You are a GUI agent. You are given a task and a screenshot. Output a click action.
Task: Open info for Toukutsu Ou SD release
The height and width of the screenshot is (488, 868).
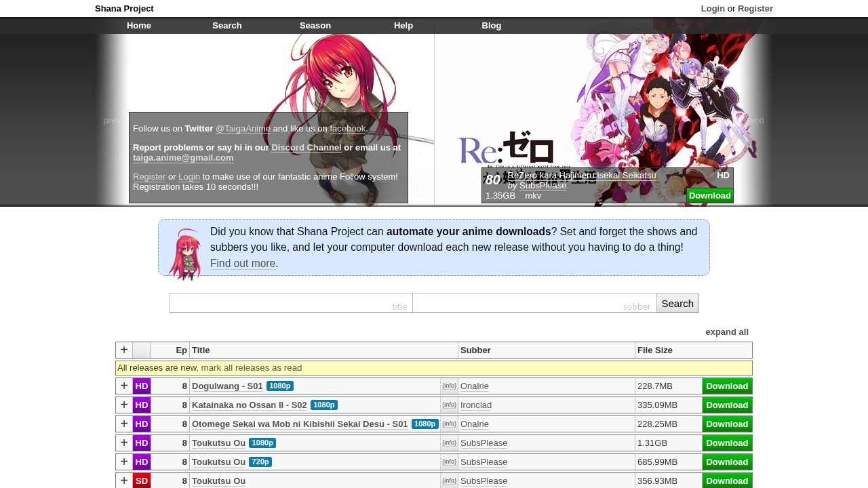[449, 481]
